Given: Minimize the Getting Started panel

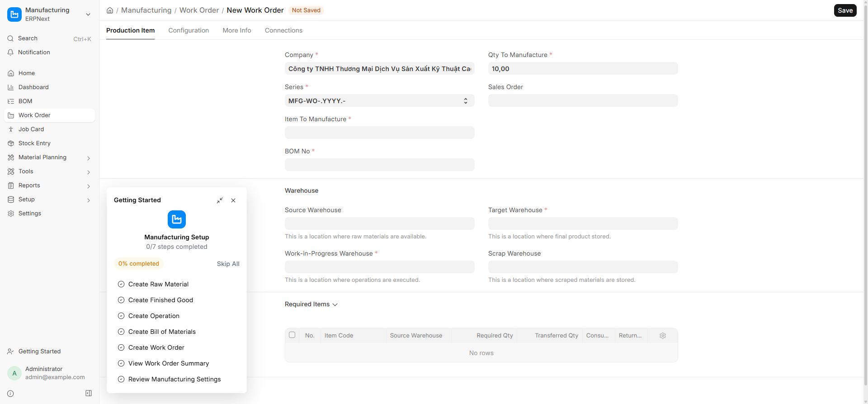Looking at the screenshot, I should 220,200.
